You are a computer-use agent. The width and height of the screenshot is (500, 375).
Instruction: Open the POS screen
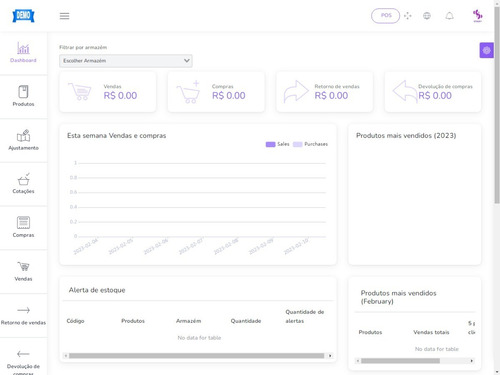[x=385, y=16]
